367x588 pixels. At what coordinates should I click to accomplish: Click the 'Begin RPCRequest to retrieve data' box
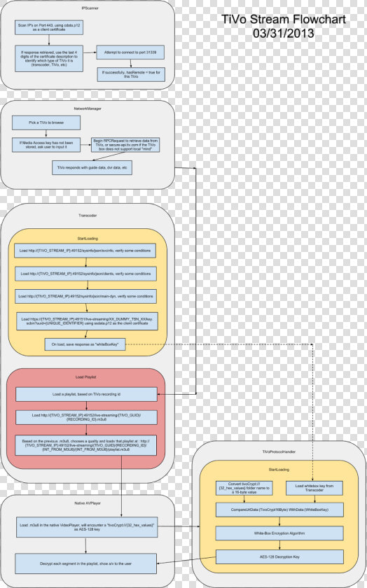click(x=125, y=145)
